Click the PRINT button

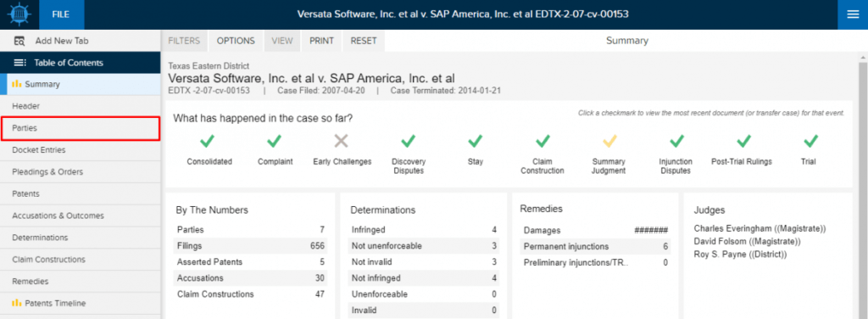pyautogui.click(x=321, y=41)
